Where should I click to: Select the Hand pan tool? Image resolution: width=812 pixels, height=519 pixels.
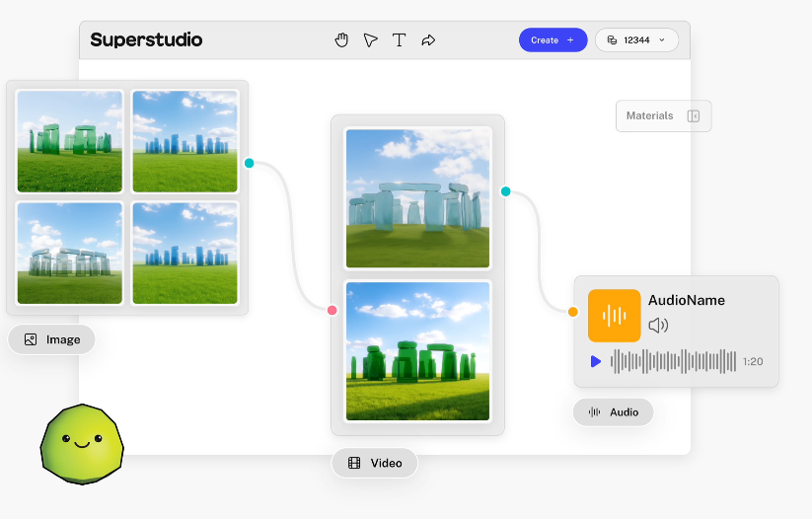coord(341,39)
